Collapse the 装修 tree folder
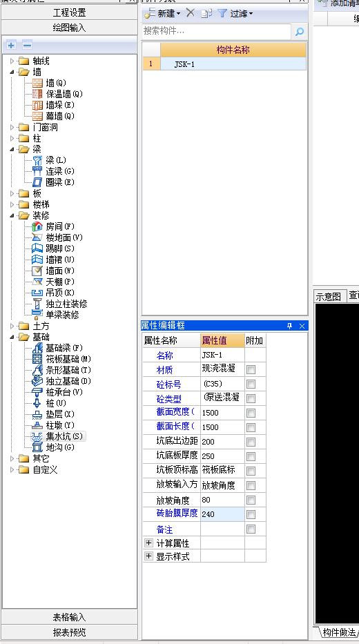This screenshot has width=359, height=644. click(x=12, y=215)
